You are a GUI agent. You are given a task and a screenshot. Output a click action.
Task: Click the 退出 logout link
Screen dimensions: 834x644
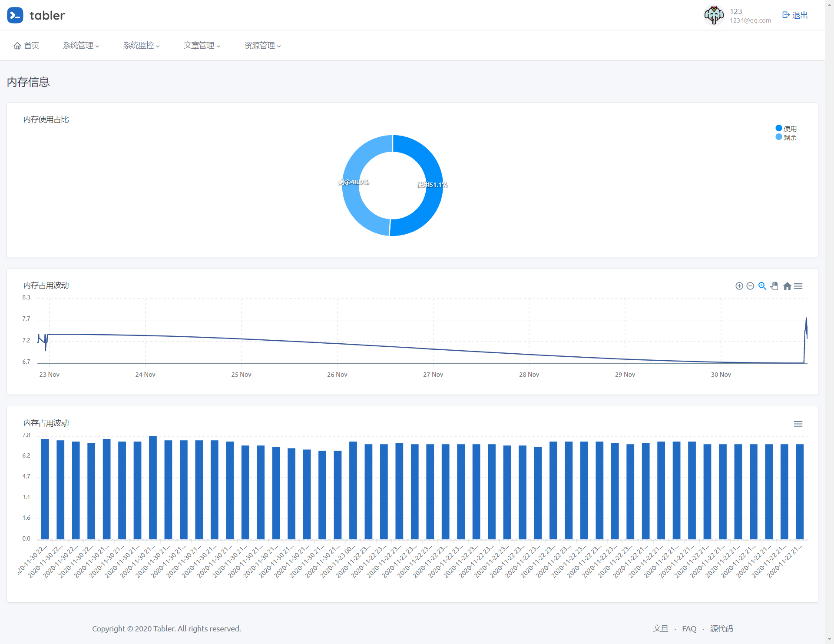(x=795, y=15)
